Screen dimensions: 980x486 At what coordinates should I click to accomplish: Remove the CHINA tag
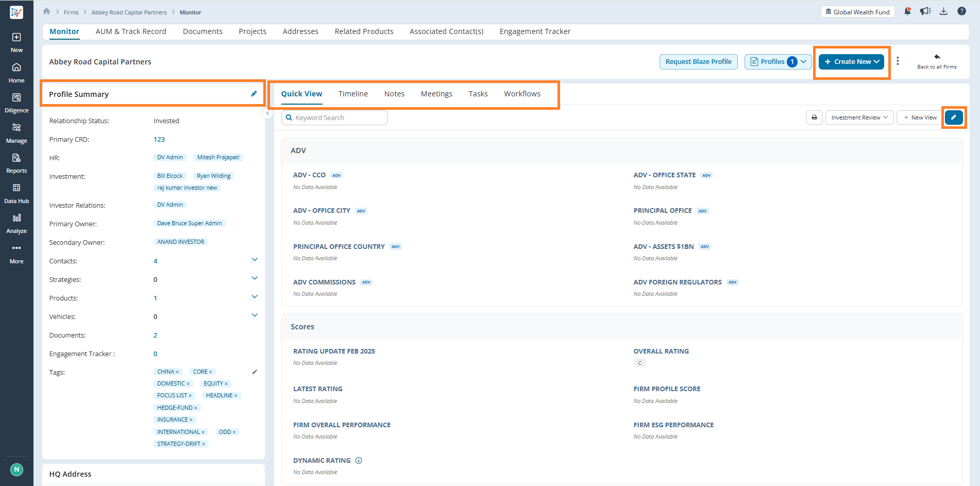coord(177,372)
